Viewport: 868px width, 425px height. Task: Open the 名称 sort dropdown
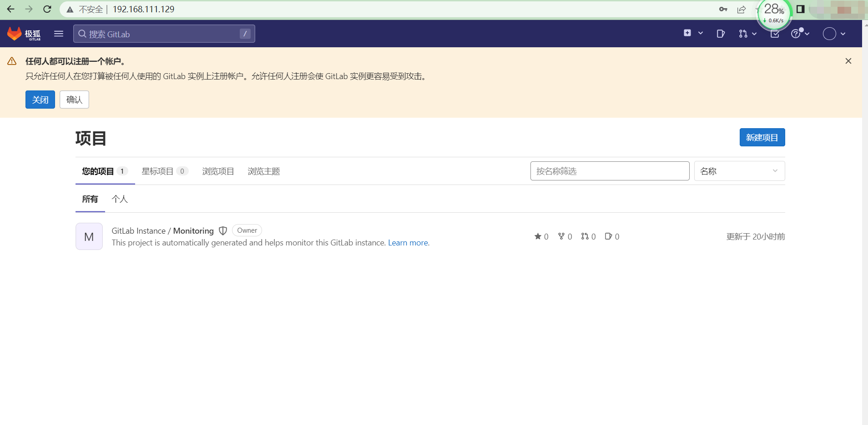click(x=739, y=171)
